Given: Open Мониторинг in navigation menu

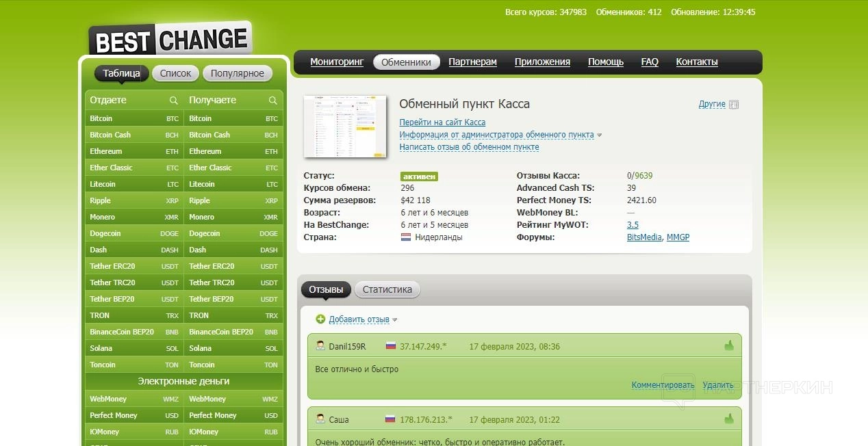Looking at the screenshot, I should point(337,62).
